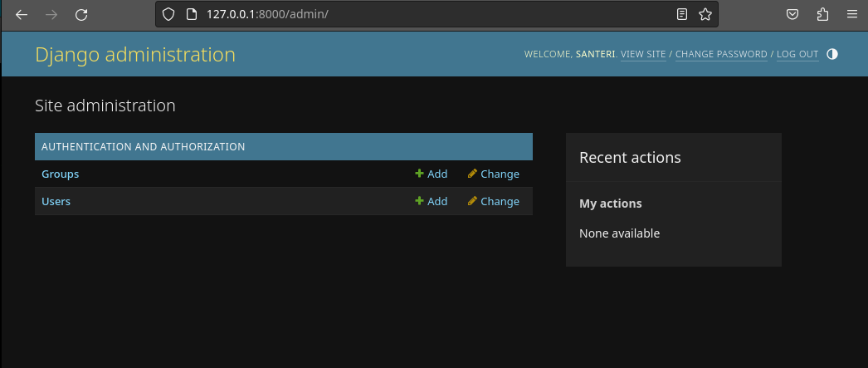Viewport: 868px width, 368px height.
Task: Open the Users model link
Action: (x=56, y=201)
